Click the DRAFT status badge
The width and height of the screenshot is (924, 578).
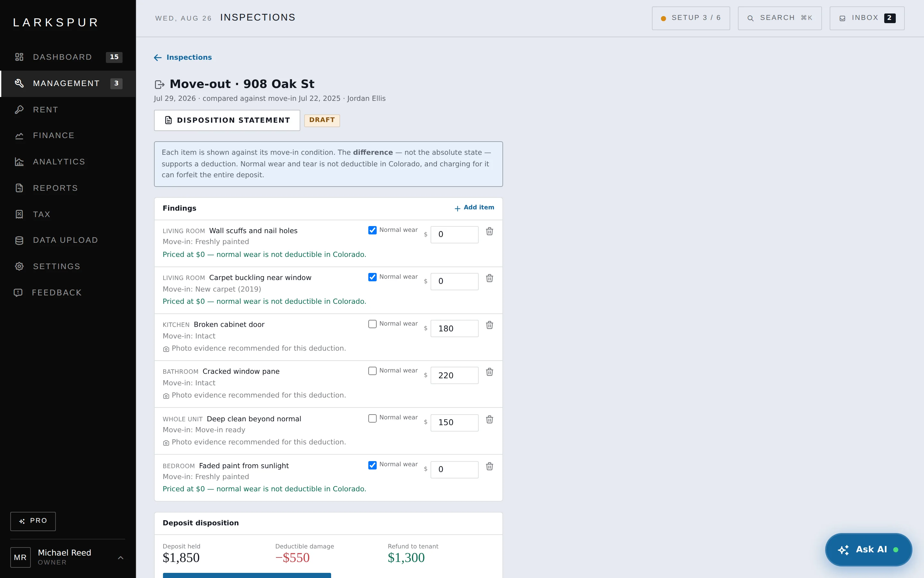coord(322,120)
